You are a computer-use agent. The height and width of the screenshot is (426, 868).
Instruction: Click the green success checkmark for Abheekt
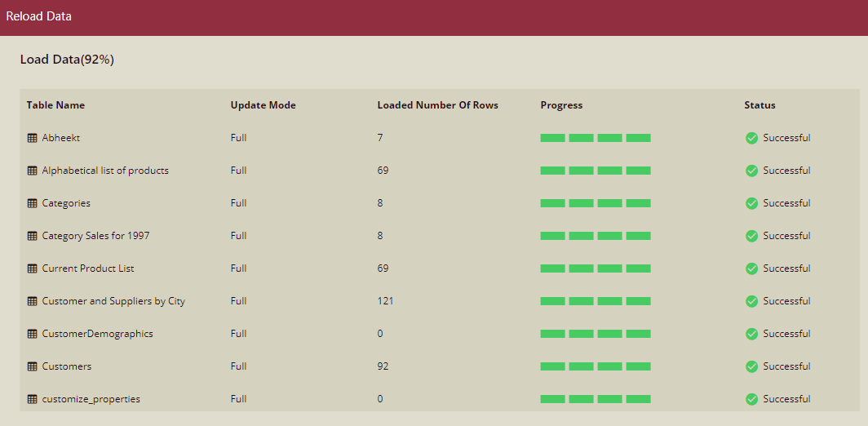(x=751, y=138)
